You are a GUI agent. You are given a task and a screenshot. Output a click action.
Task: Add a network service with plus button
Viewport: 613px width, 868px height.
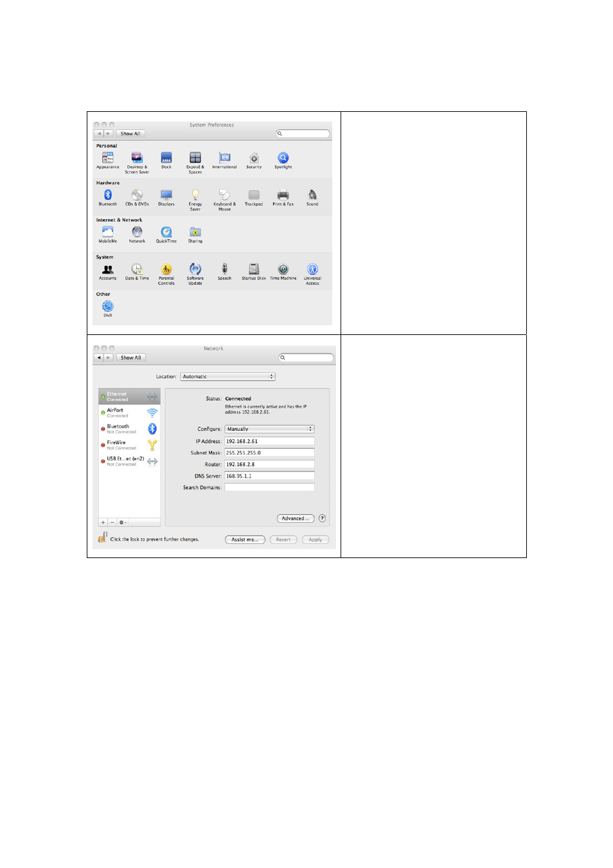[x=103, y=522]
